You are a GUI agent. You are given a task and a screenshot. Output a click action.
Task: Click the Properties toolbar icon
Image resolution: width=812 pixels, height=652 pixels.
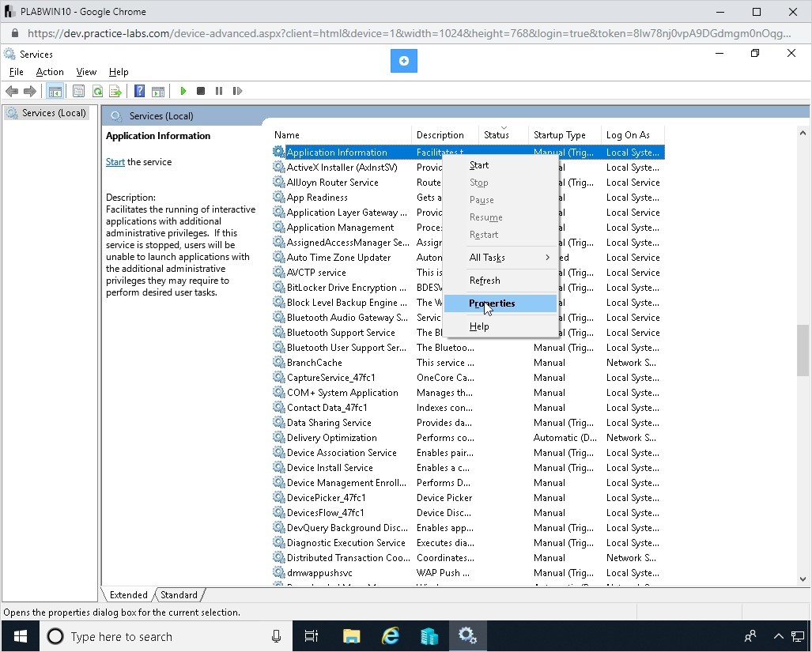point(78,91)
